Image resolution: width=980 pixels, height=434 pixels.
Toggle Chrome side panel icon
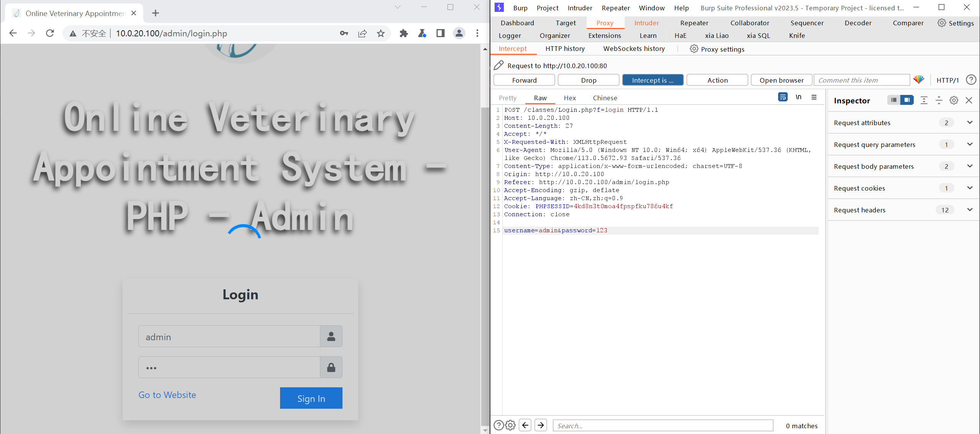pyautogui.click(x=441, y=33)
